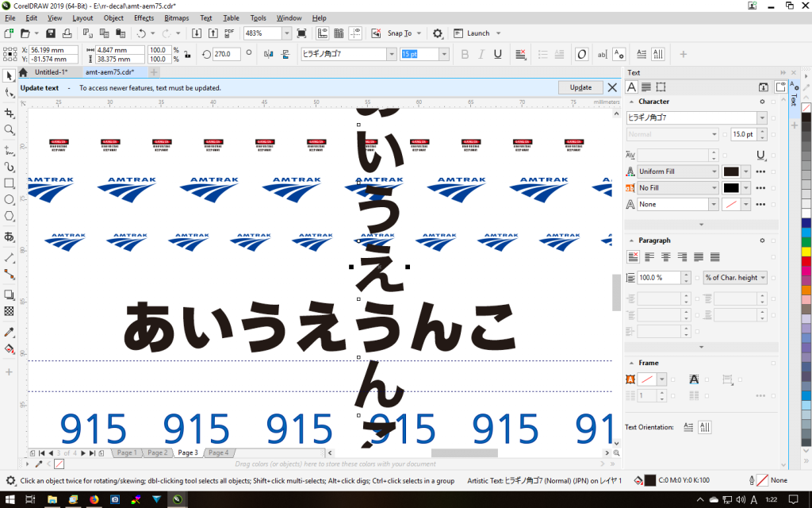Toggle Underline in the property bar

[498, 54]
